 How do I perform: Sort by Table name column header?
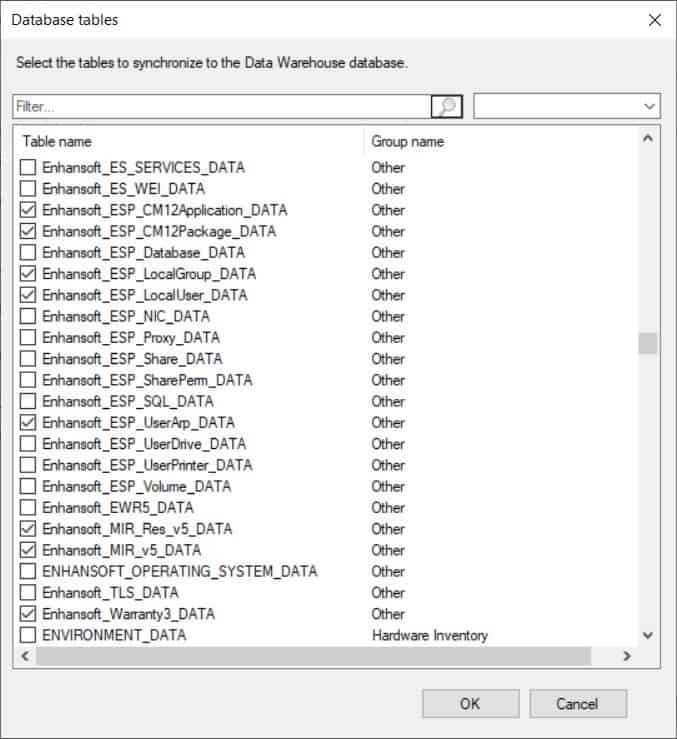(190, 142)
